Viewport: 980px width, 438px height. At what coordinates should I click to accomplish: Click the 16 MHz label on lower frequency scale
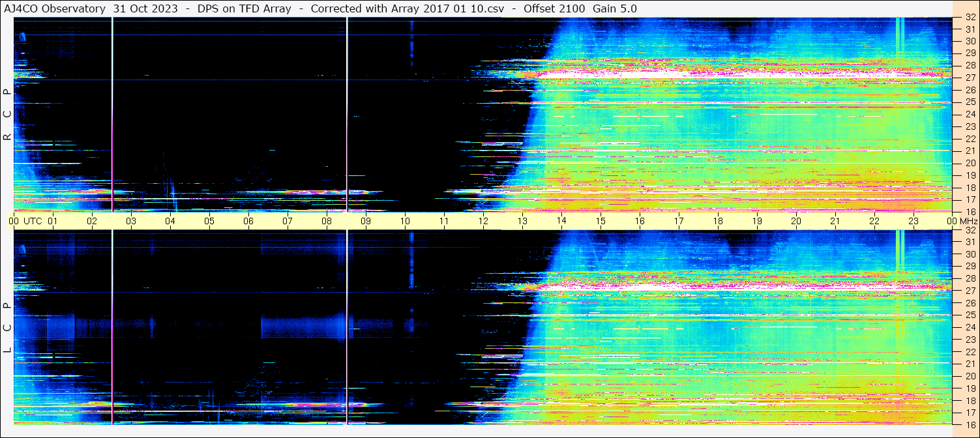pos(970,424)
